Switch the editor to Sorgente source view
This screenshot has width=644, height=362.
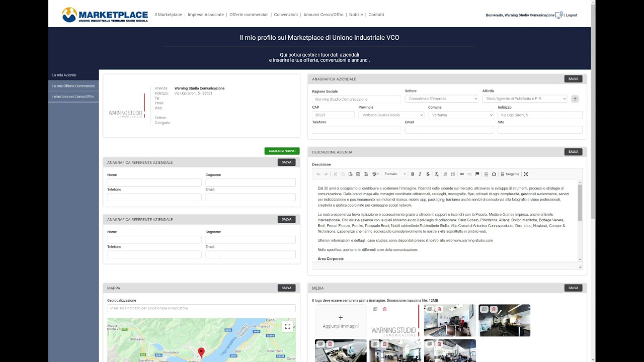tap(510, 174)
